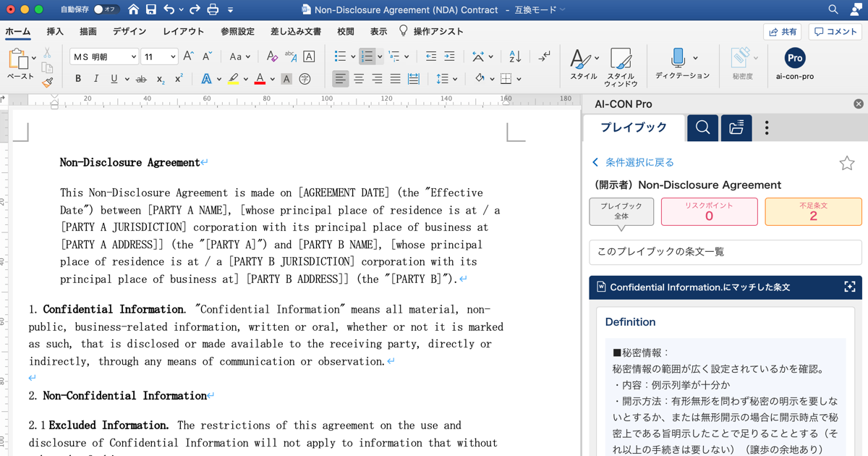
Task: Go to Home icon in title bar
Action: click(x=133, y=10)
